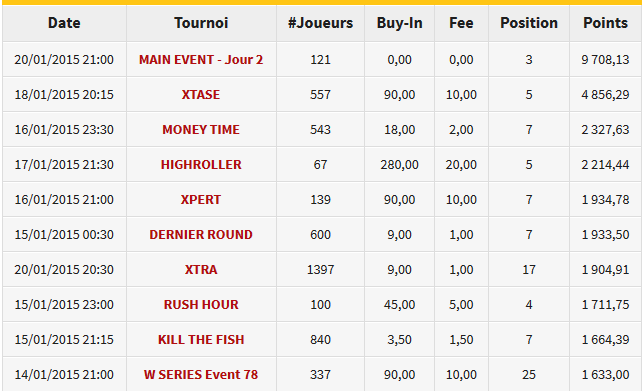Open the KILL THE FISH tournament link
The height and width of the screenshot is (391, 644).
(x=201, y=339)
